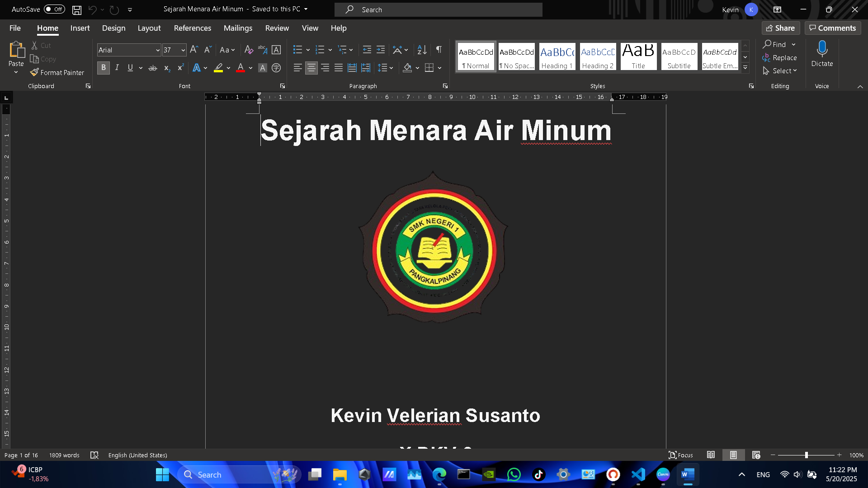Increase paragraph indent
Image resolution: width=868 pixels, height=488 pixels.
click(381, 50)
